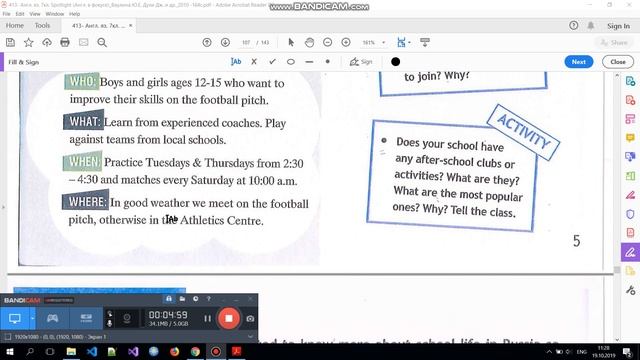
Task: Zoom out with the minus circle
Action: [327, 42]
